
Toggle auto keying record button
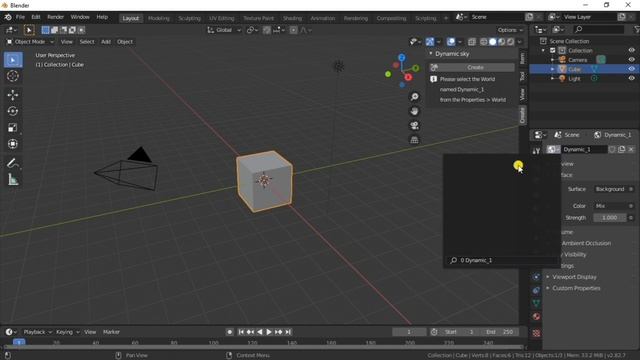click(229, 332)
